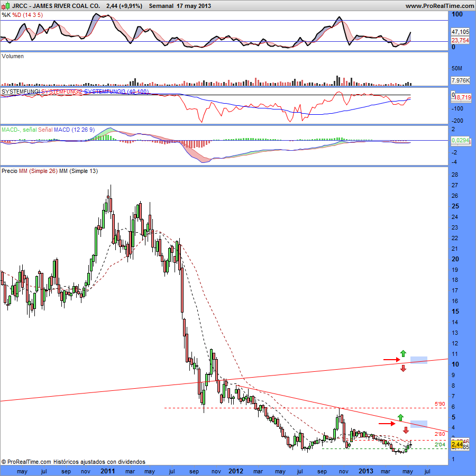
Task: Click the 7.976K volume value tag
Action: click(x=460, y=80)
